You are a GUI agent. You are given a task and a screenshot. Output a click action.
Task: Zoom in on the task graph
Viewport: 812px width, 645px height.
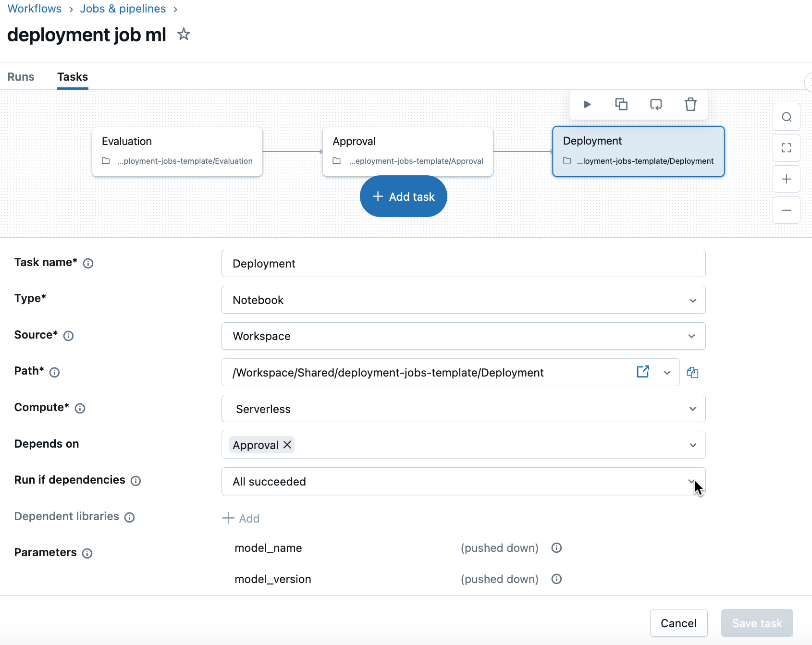[x=786, y=179]
